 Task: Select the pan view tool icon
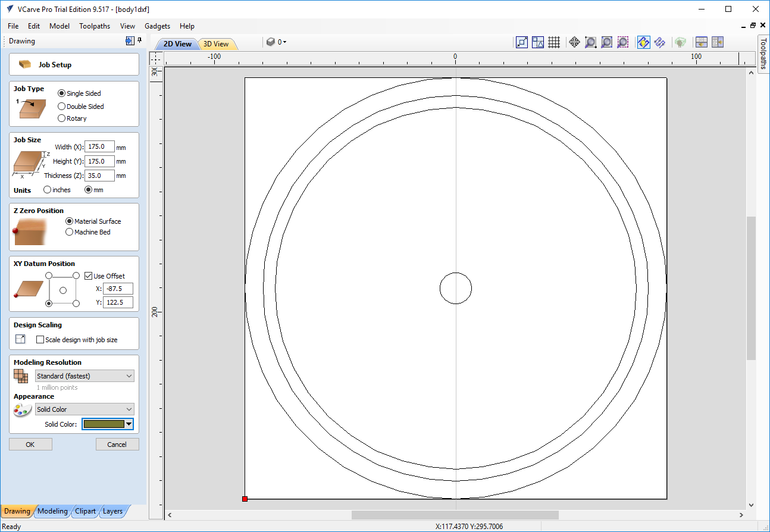click(x=574, y=42)
